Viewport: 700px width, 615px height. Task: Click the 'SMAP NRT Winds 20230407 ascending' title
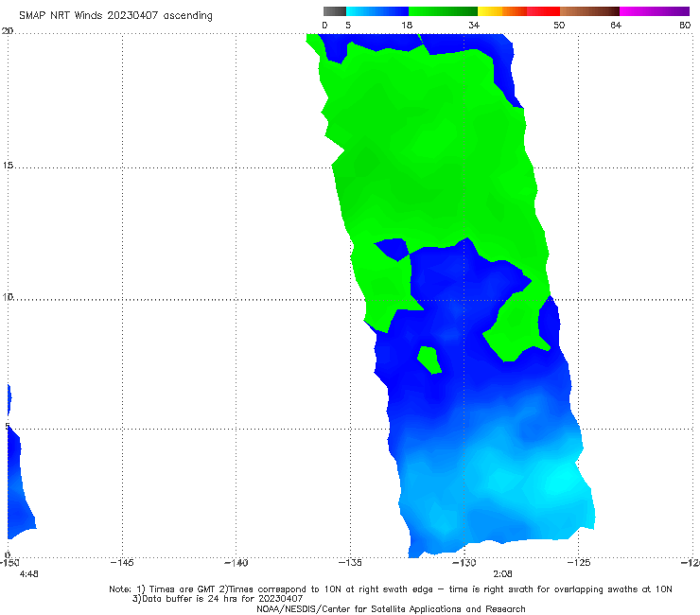tap(115, 16)
